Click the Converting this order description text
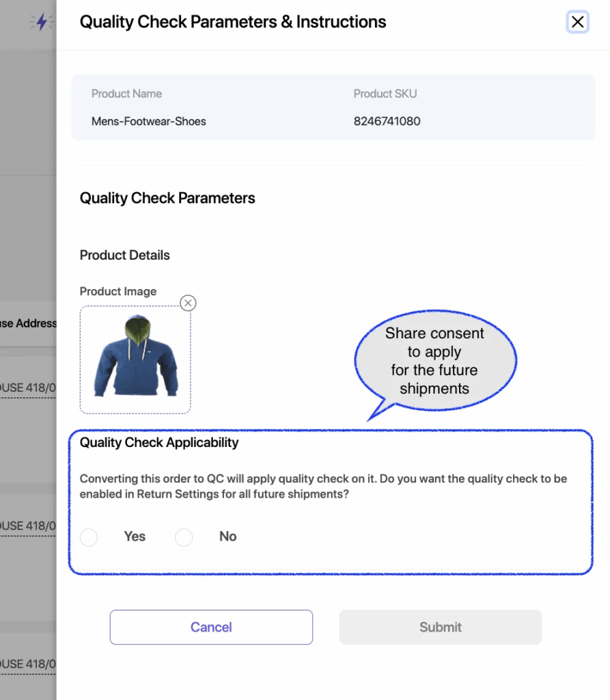Screen dimensions: 610x700 [323, 486]
